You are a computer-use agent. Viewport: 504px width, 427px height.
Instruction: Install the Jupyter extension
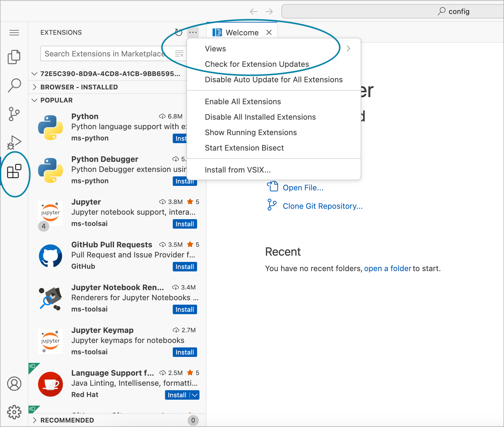tap(185, 224)
